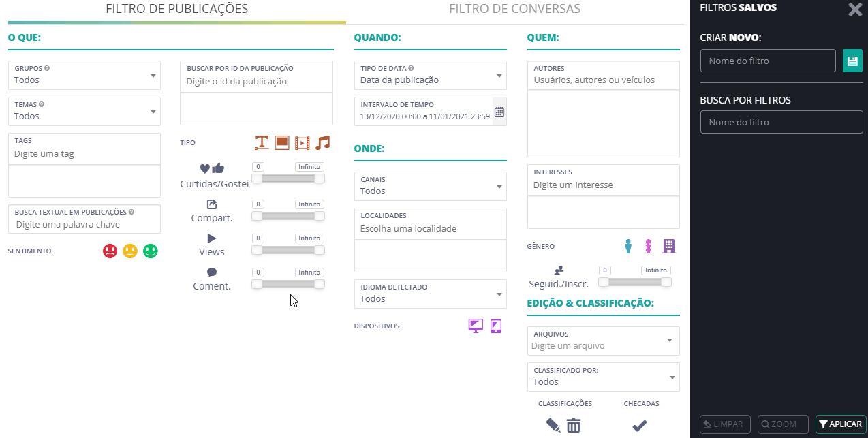
Task: Select the mobile tablet device icon
Action: (496, 326)
